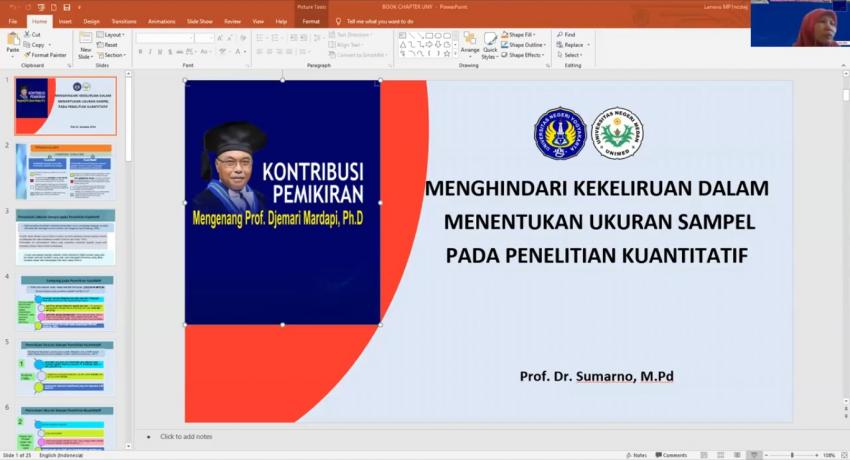
Task: Switch to the Slide Show tab
Action: click(x=199, y=22)
